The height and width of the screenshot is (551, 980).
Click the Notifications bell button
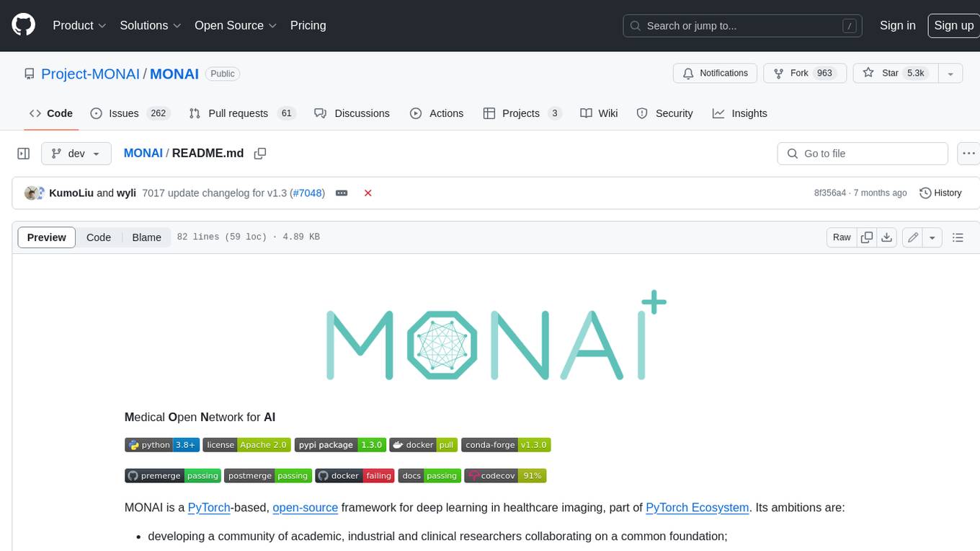click(716, 74)
